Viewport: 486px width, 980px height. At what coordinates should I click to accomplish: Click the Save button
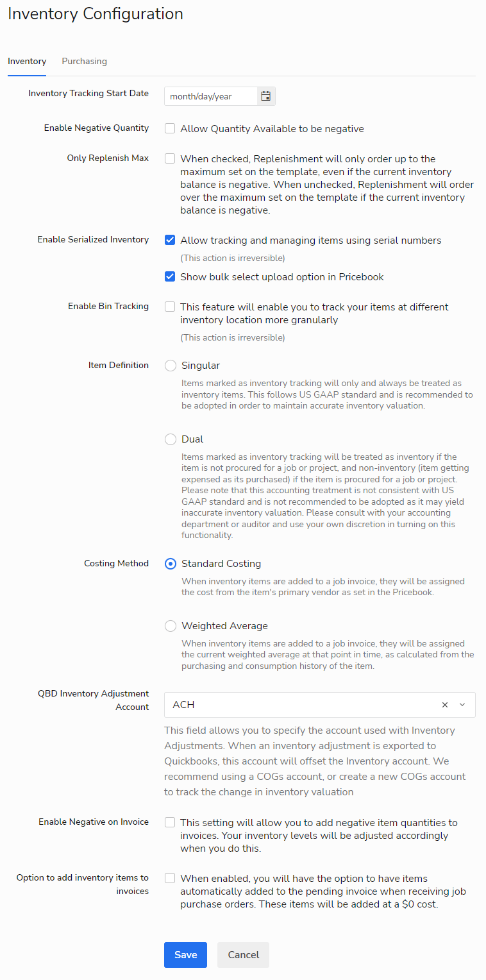click(x=185, y=955)
